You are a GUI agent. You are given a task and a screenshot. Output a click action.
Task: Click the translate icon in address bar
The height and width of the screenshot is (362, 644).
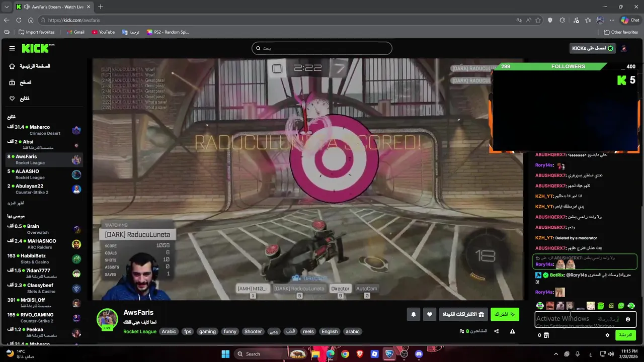coord(519,20)
